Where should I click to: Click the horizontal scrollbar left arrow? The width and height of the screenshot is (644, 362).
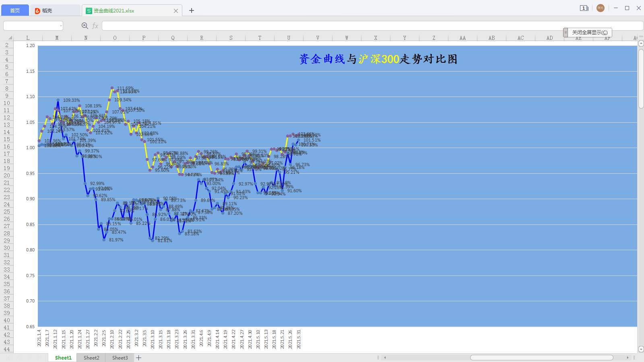coord(384,358)
